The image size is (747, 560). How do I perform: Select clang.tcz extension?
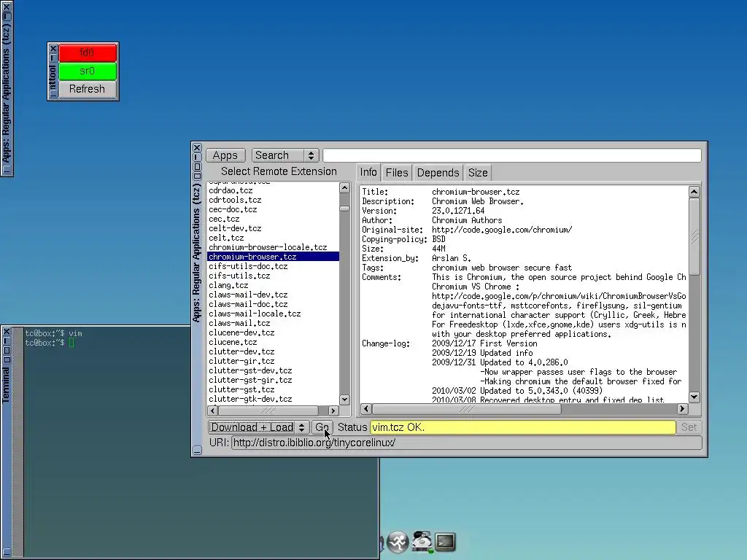(273, 285)
